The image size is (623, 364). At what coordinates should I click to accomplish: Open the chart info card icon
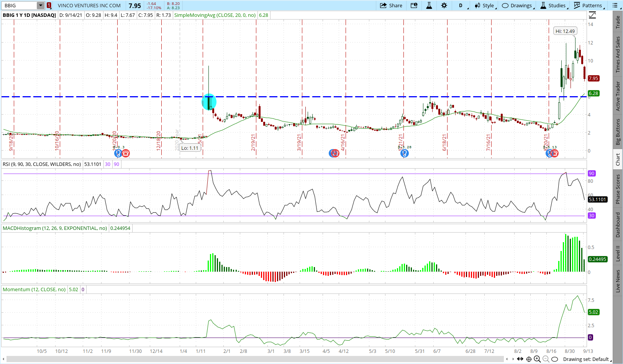(414, 5)
